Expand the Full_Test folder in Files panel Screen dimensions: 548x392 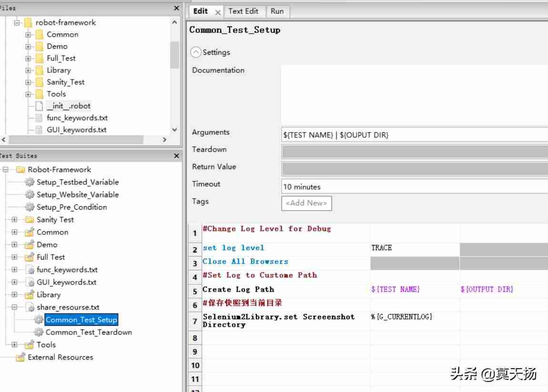[x=28, y=59]
